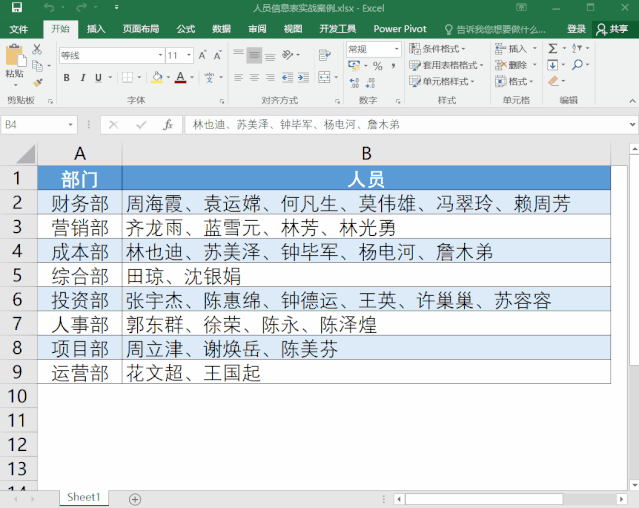Click the Decrease Decimal icon
This screenshot has width=639, height=508.
pyautogui.click(x=370, y=83)
